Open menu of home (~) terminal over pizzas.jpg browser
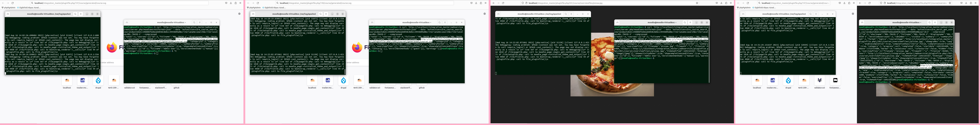Image resolution: width=980 pixels, height=125 pixels. pyautogui.click(x=690, y=22)
